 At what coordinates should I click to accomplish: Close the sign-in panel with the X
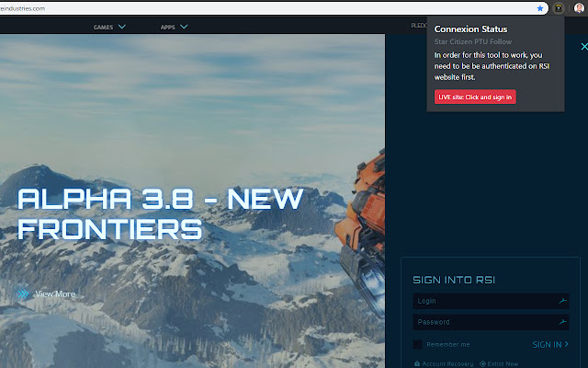[x=584, y=47]
